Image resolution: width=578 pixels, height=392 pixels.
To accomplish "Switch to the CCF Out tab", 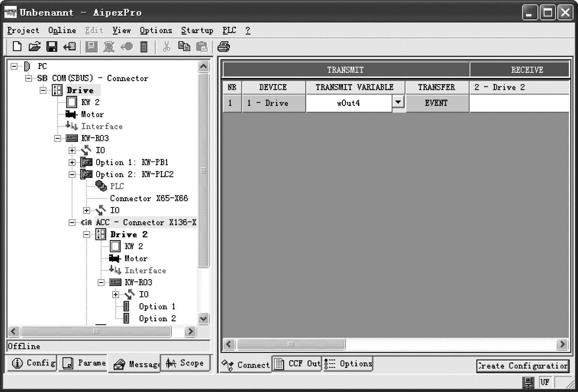I will pyautogui.click(x=297, y=364).
